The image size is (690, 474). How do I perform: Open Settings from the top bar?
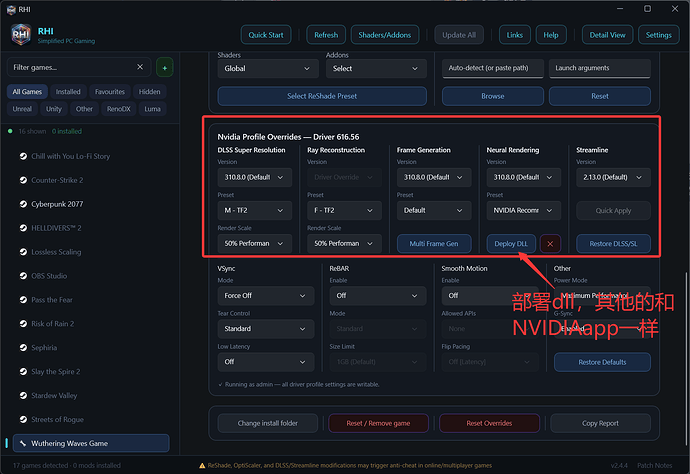tap(658, 35)
